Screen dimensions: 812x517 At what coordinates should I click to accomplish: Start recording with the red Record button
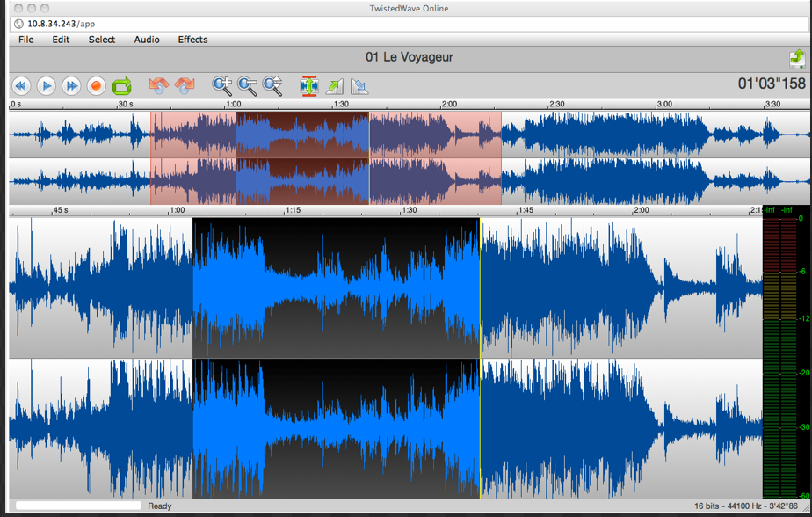pyautogui.click(x=96, y=86)
